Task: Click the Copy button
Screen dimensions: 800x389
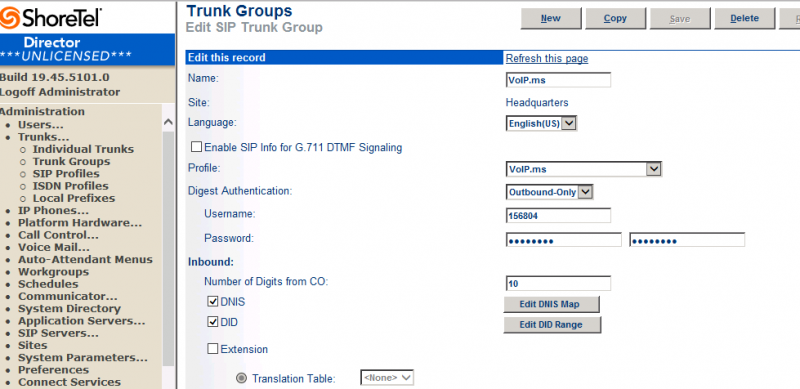Action: [x=615, y=18]
